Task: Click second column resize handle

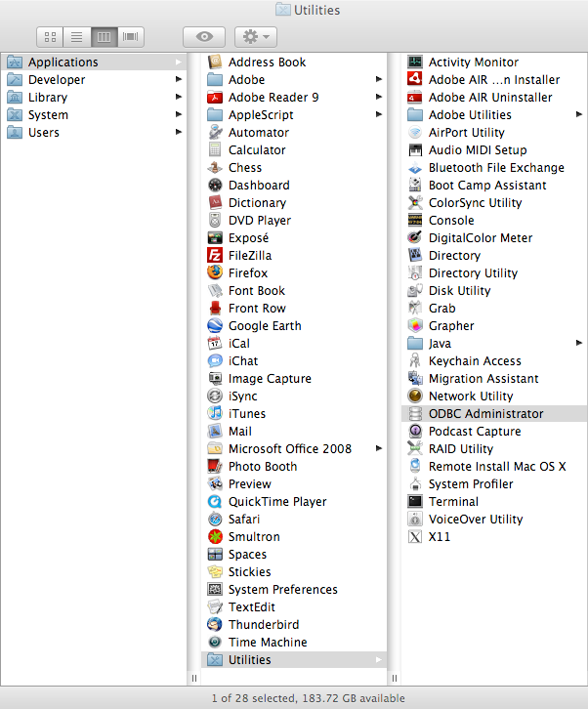Action: [395, 678]
